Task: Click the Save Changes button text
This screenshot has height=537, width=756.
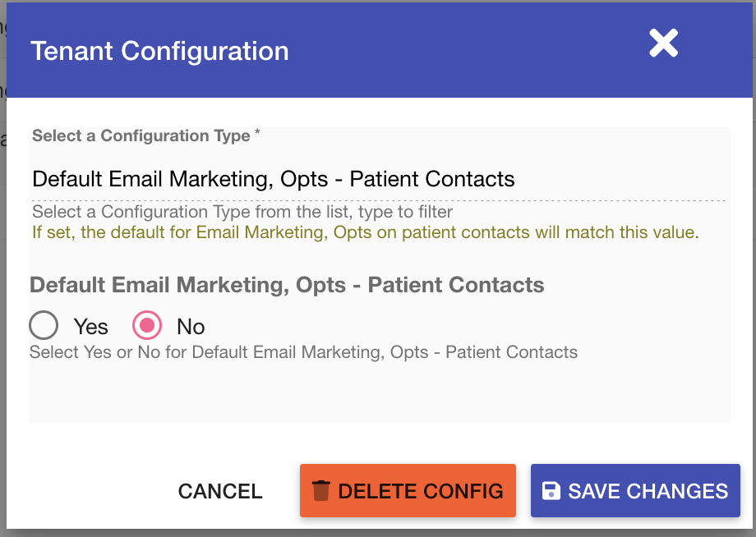Action: (x=648, y=491)
